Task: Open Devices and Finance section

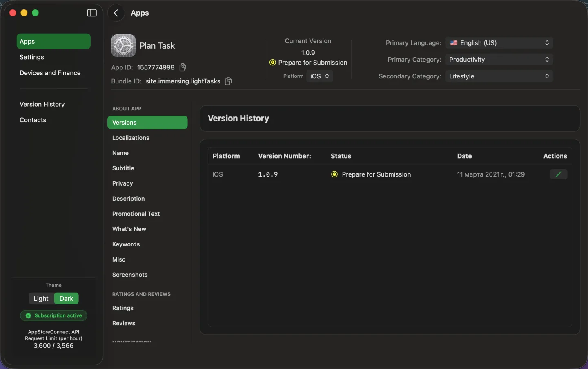Action: click(x=50, y=73)
